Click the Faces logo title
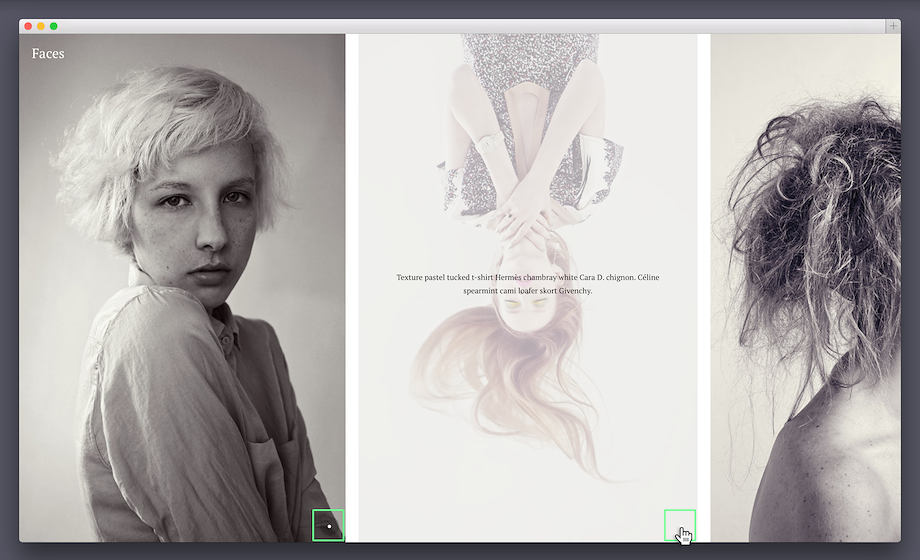Image resolution: width=920 pixels, height=560 pixels. click(48, 54)
